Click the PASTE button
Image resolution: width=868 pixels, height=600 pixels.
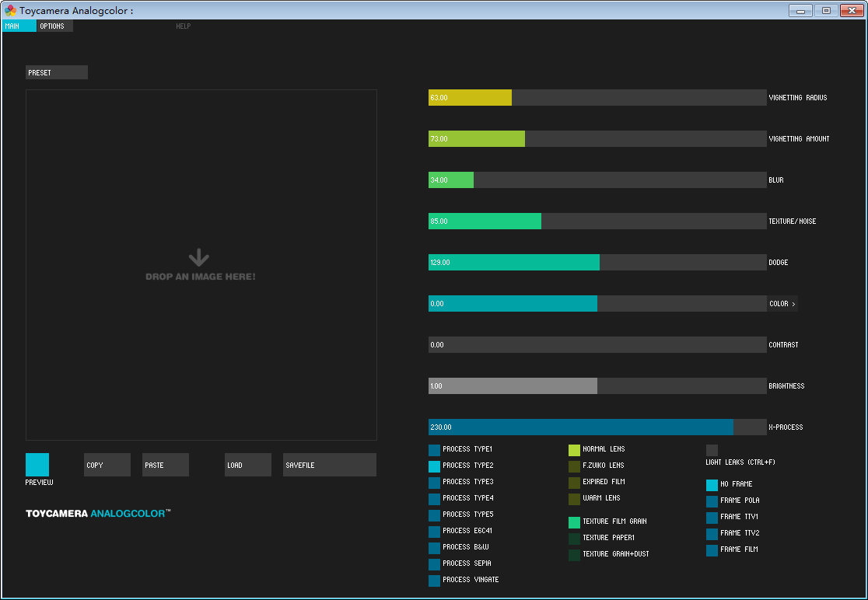pos(166,465)
